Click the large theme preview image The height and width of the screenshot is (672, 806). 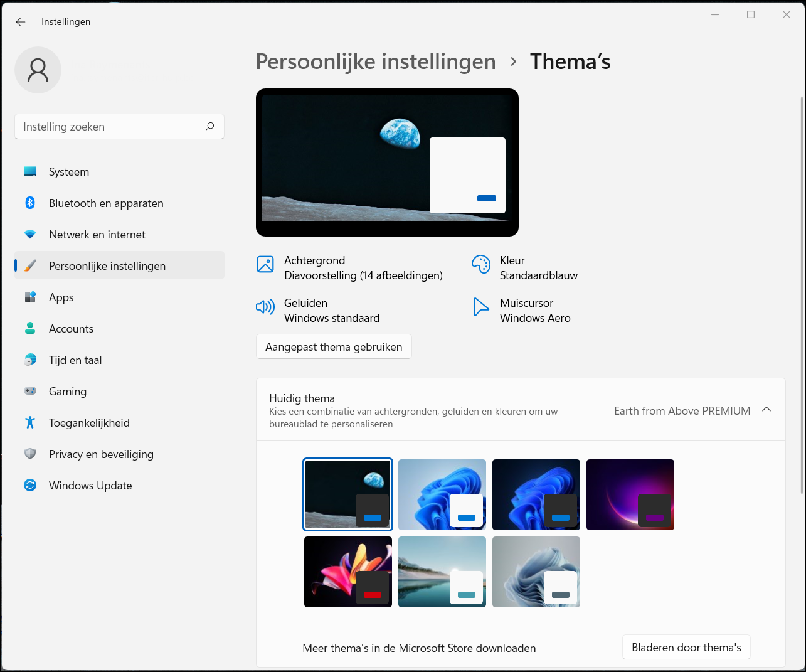387,163
